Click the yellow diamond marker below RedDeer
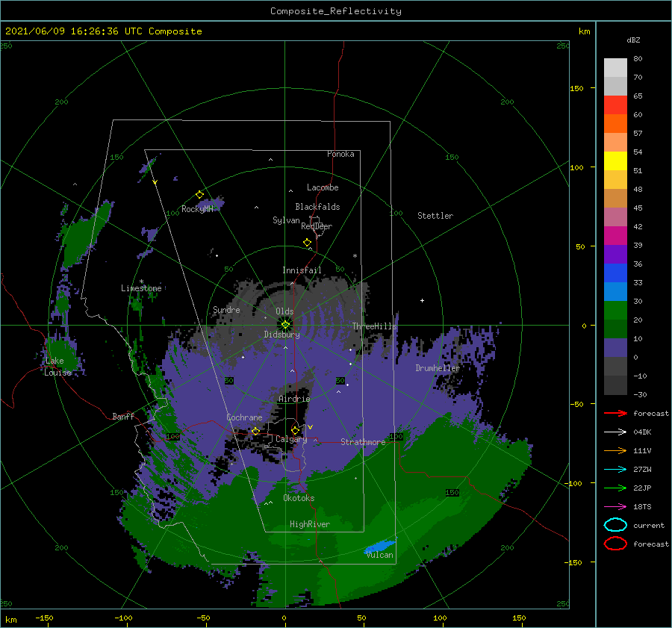Viewport: 672px width, 628px height. [308, 243]
